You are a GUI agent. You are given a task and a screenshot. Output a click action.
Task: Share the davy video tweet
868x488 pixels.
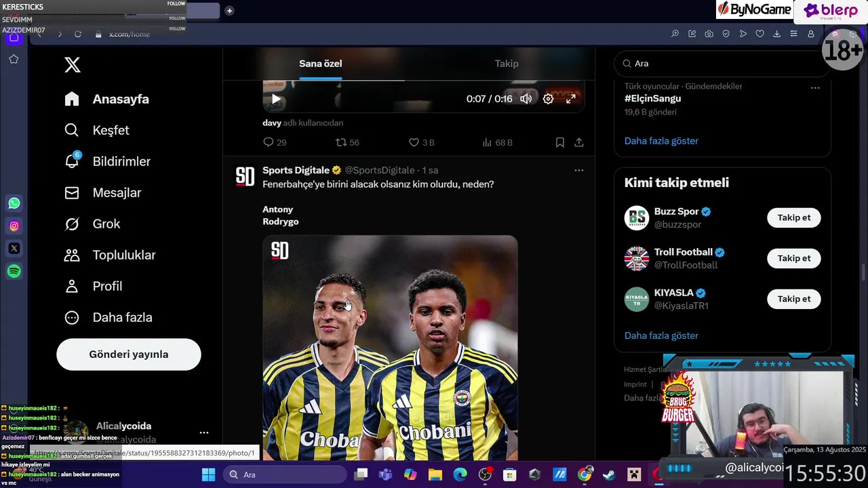(x=579, y=142)
